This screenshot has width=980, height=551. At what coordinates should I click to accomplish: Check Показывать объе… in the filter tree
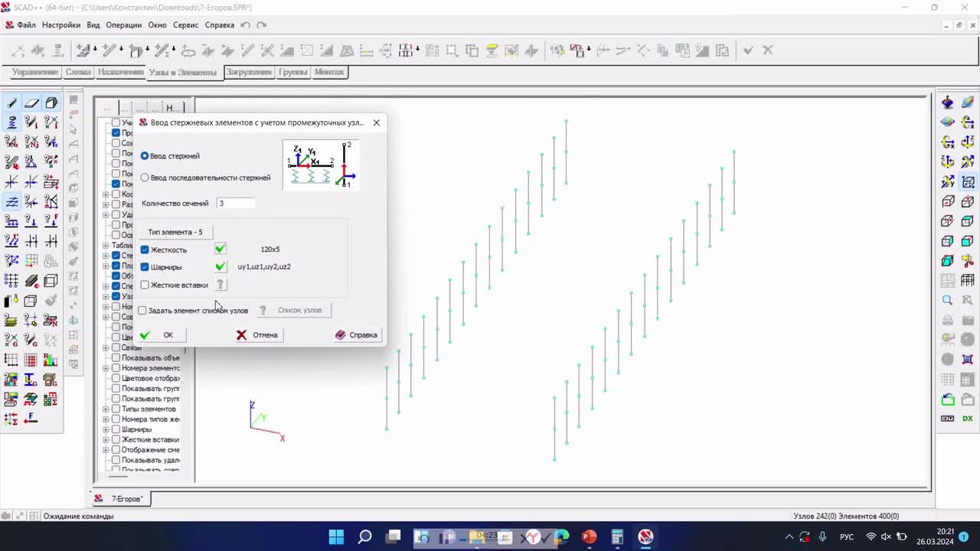116,357
